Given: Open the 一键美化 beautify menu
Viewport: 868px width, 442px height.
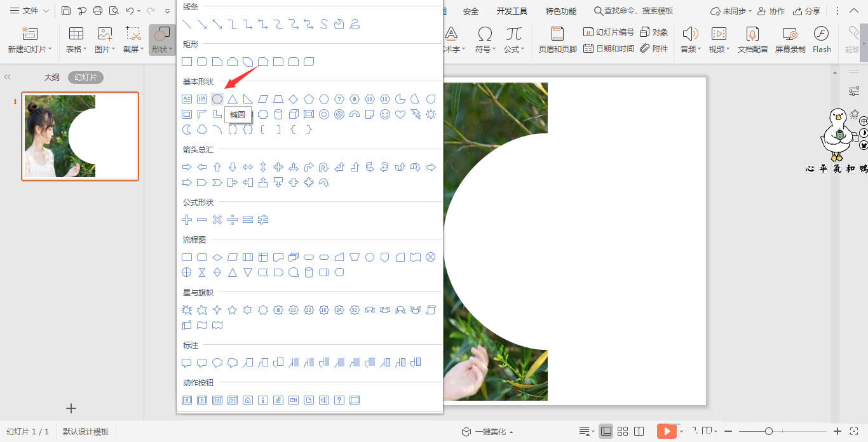Looking at the screenshot, I should [x=487, y=431].
